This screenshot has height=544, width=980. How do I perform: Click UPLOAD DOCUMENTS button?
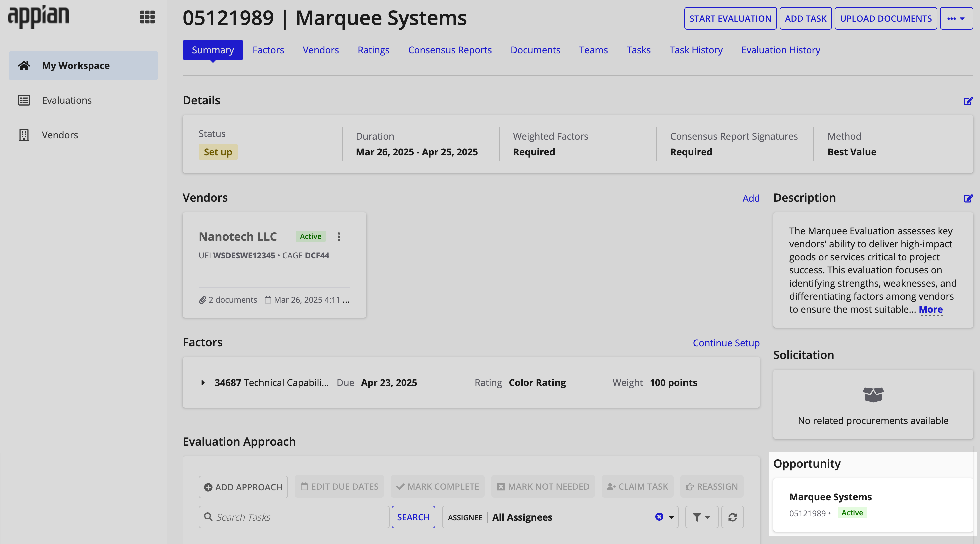click(886, 18)
